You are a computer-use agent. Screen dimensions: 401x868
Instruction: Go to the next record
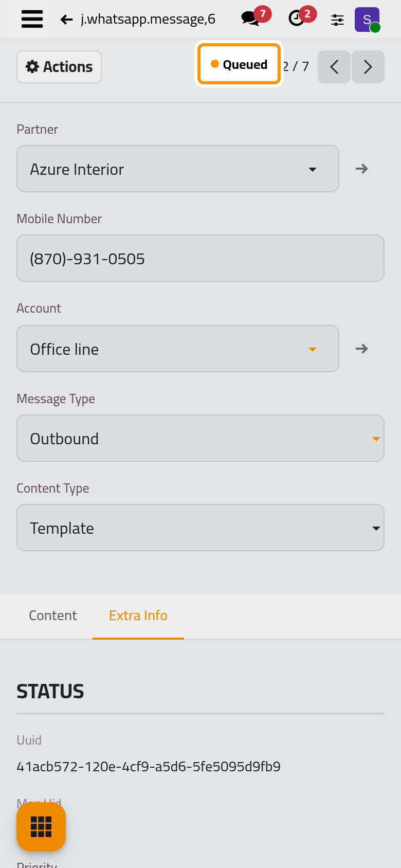point(368,67)
